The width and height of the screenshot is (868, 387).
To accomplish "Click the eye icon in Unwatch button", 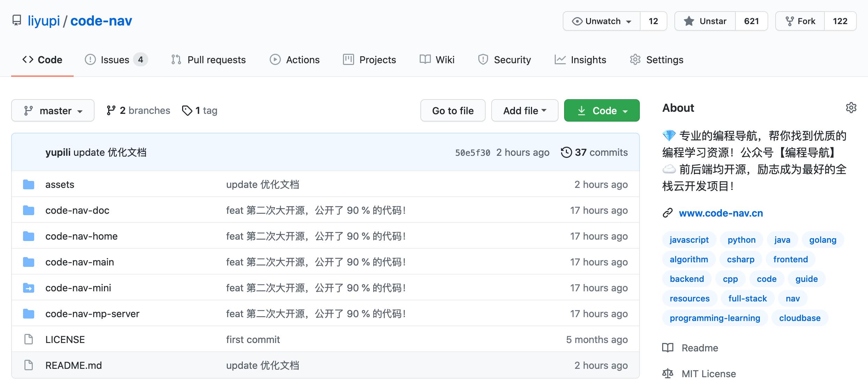I will [577, 21].
